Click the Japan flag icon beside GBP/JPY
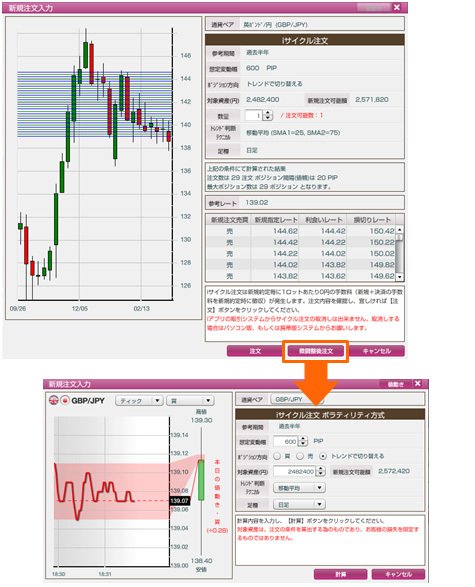 65,400
